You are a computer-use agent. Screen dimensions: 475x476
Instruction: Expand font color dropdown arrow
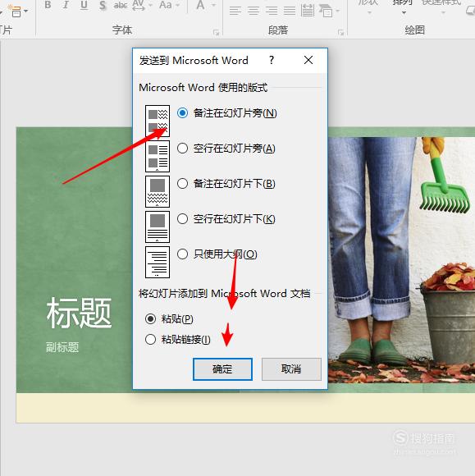(213, 5)
